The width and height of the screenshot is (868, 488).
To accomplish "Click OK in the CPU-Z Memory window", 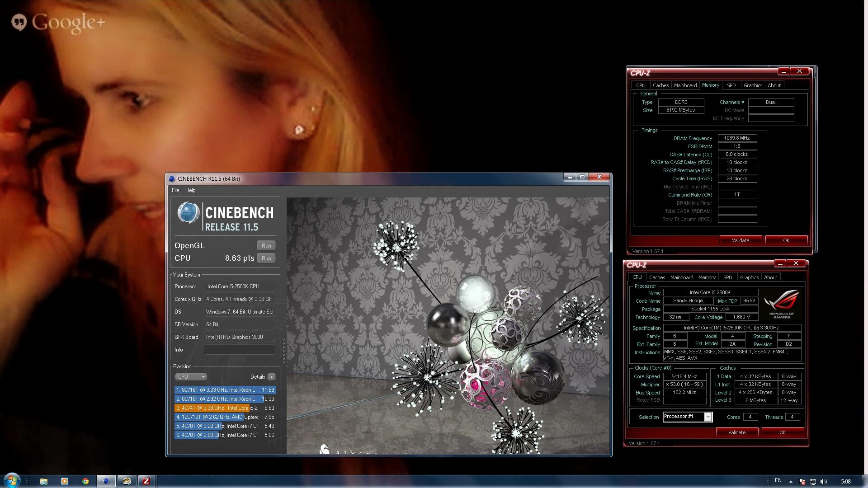I will tap(786, 240).
